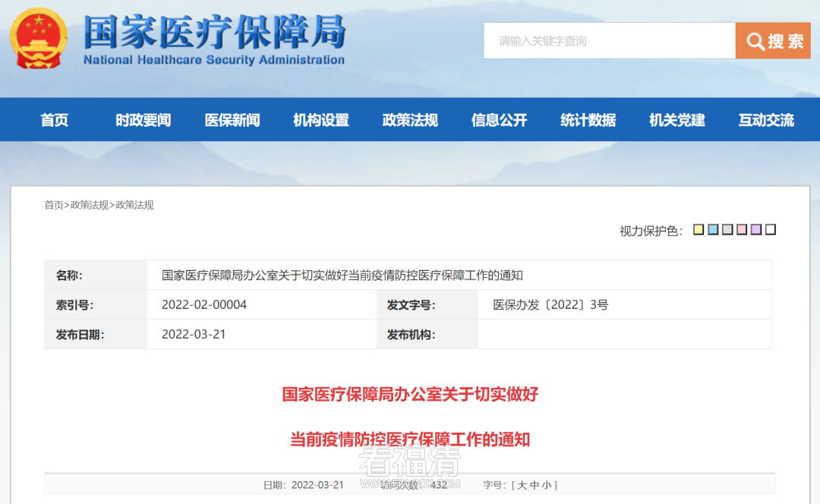Click the document name in the 名称 row
The height and width of the screenshot is (504, 820).
pyautogui.click(x=342, y=276)
